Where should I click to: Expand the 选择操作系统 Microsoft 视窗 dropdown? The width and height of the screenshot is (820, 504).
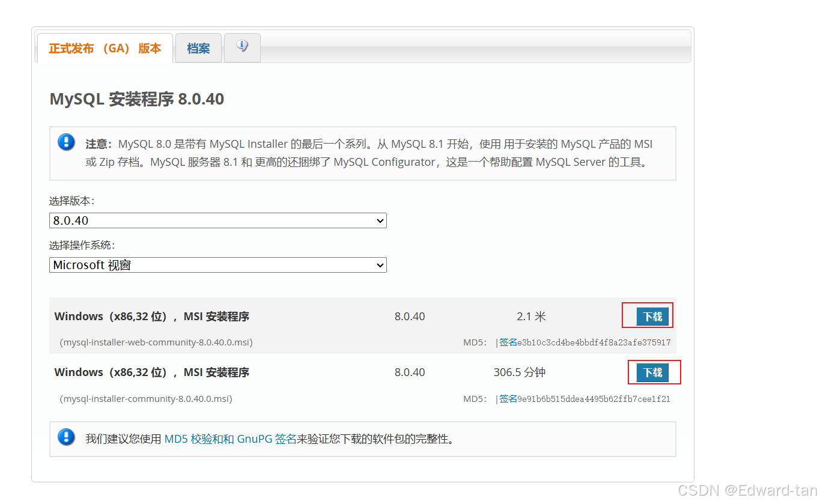point(218,265)
